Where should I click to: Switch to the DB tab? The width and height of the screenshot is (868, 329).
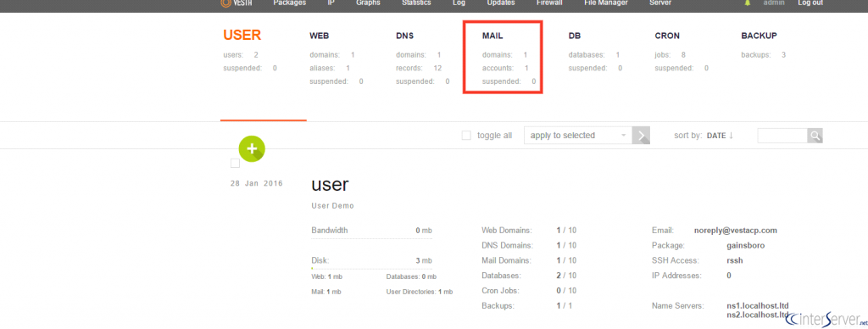click(575, 36)
